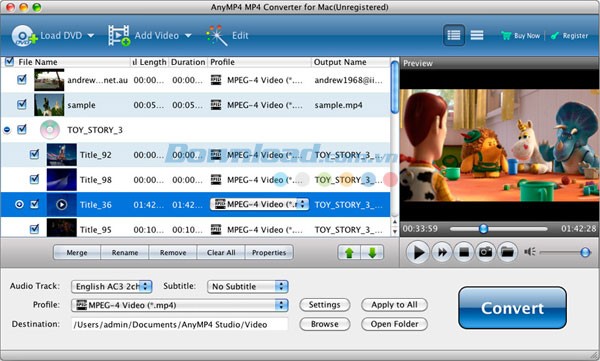Switch to detailed list view mode
The height and width of the screenshot is (361, 600).
454,35
